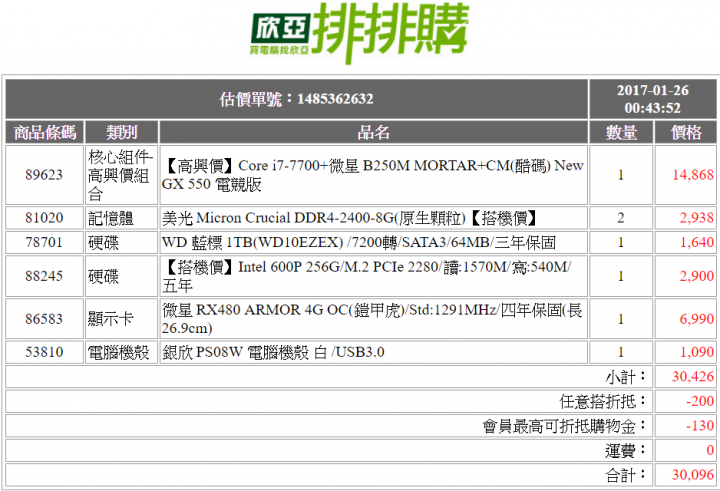Select barcode 53810

pyautogui.click(x=44, y=352)
